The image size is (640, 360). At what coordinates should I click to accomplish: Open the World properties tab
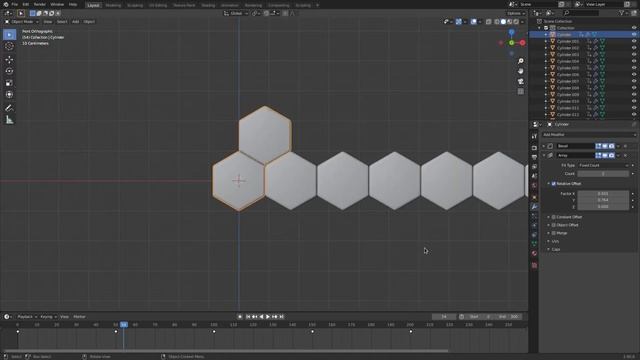[x=534, y=185]
